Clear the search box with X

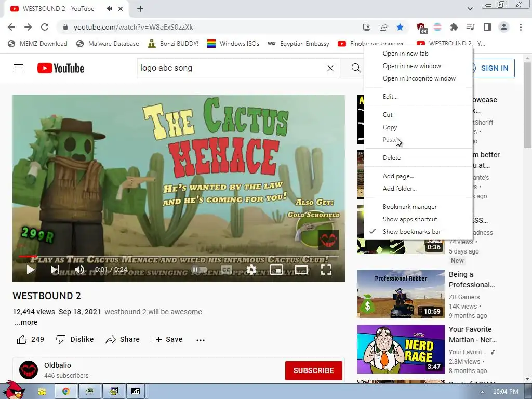pos(330,68)
